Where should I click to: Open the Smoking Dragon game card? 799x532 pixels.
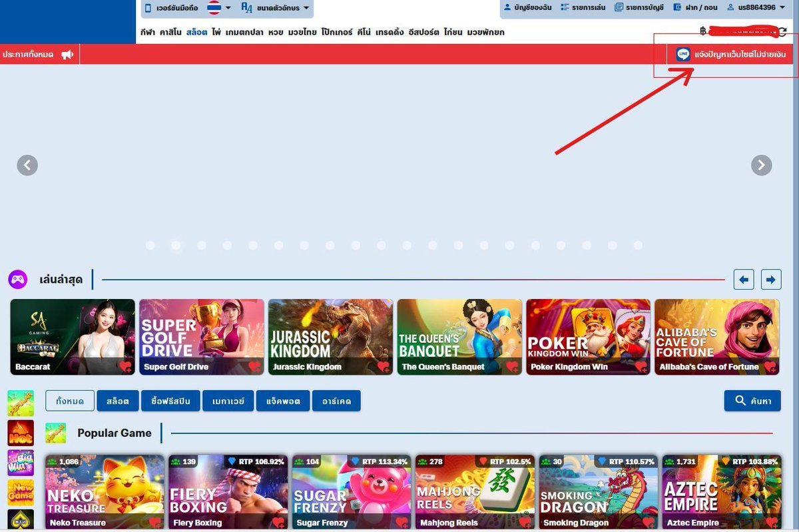(599, 493)
